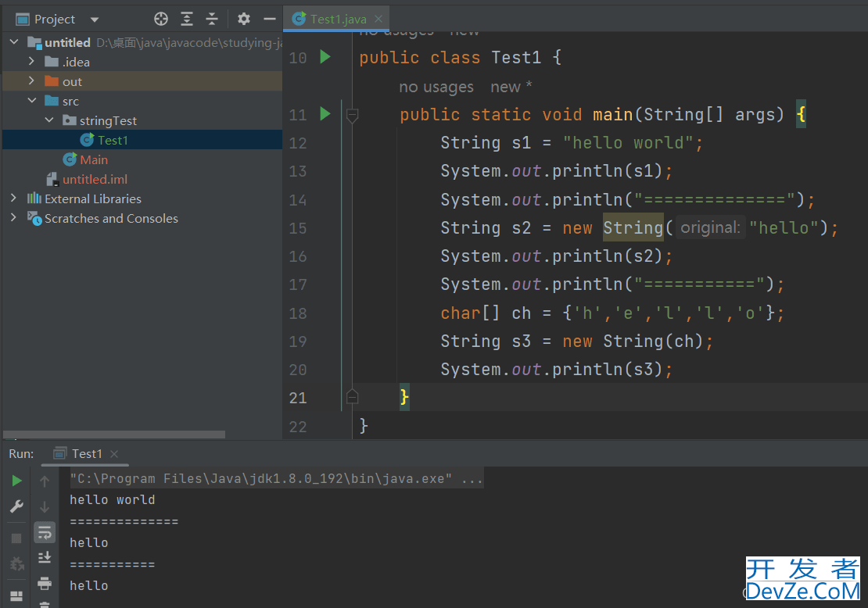
Task: Click Expand All in Project toolbar
Action: click(187, 19)
